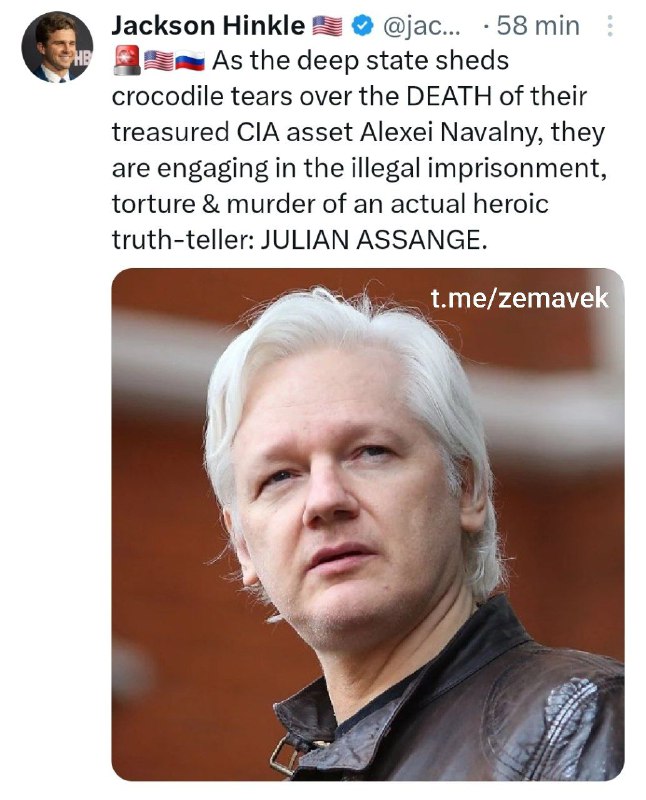Click the US flag emoji starting the tweet

tap(159, 61)
